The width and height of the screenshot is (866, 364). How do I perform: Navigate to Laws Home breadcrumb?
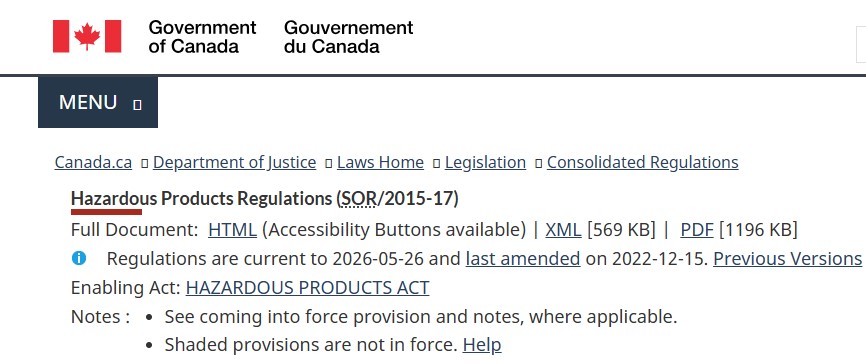click(381, 162)
